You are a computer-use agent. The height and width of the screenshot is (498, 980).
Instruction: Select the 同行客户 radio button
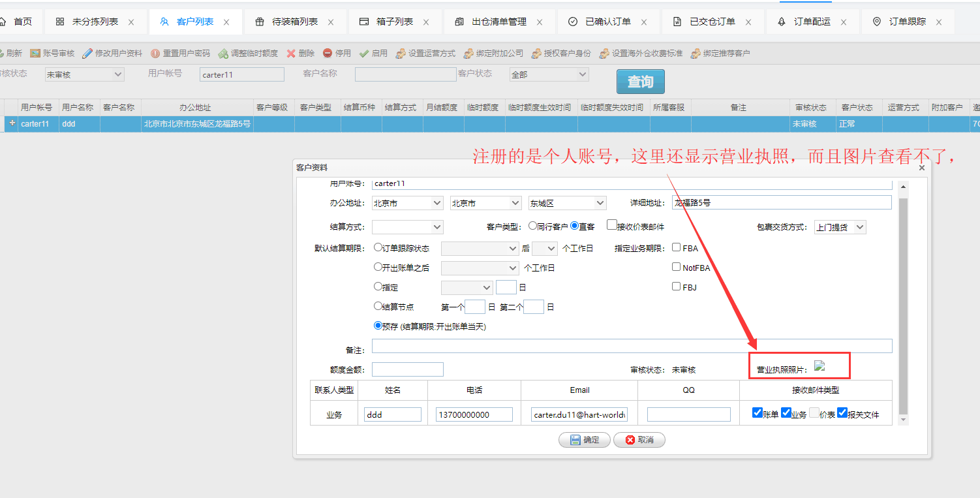[x=532, y=226]
